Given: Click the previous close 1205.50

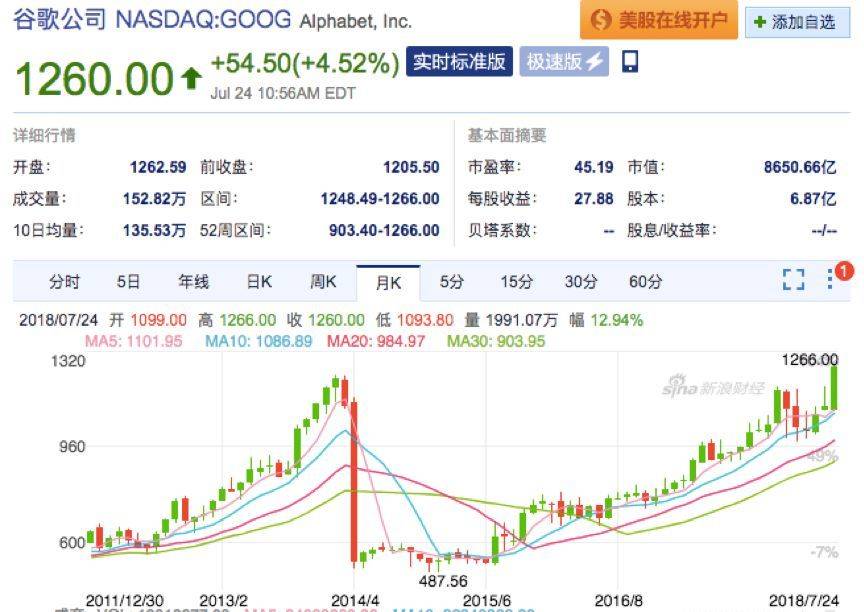Looking at the screenshot, I should [x=411, y=167].
